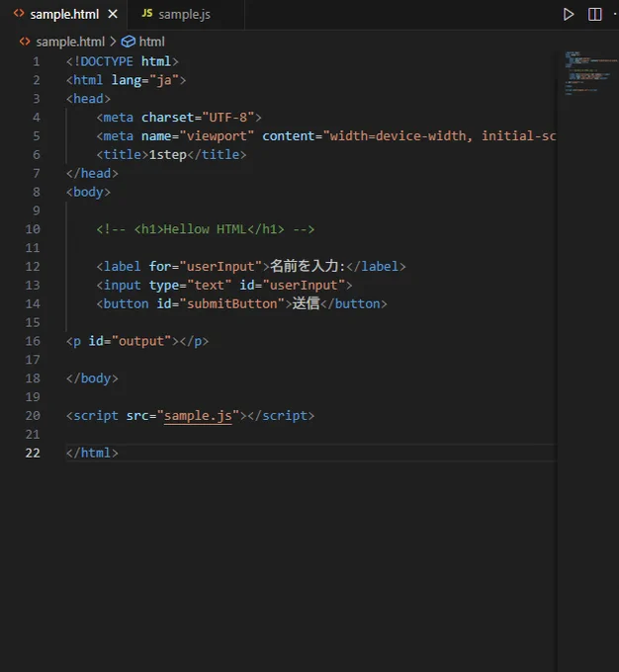Click the JS icon in the sample.js tab
This screenshot has width=619, height=672.
click(147, 13)
